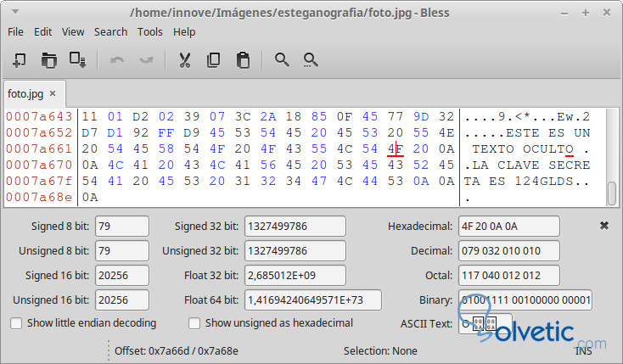623x364 pixels.
Task: Click the Redo arrow icon
Action: [x=146, y=60]
